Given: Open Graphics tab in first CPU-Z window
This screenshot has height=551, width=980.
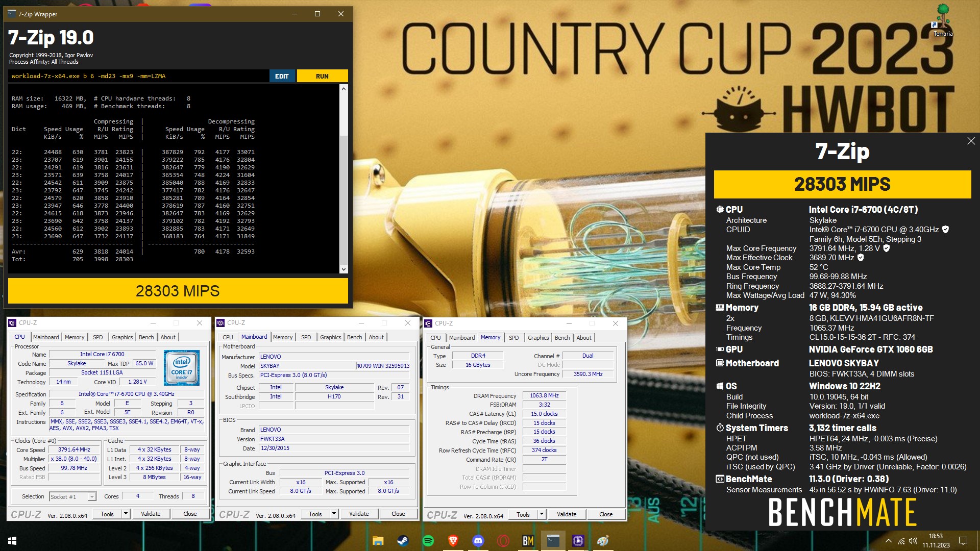Looking at the screenshot, I should tap(122, 337).
